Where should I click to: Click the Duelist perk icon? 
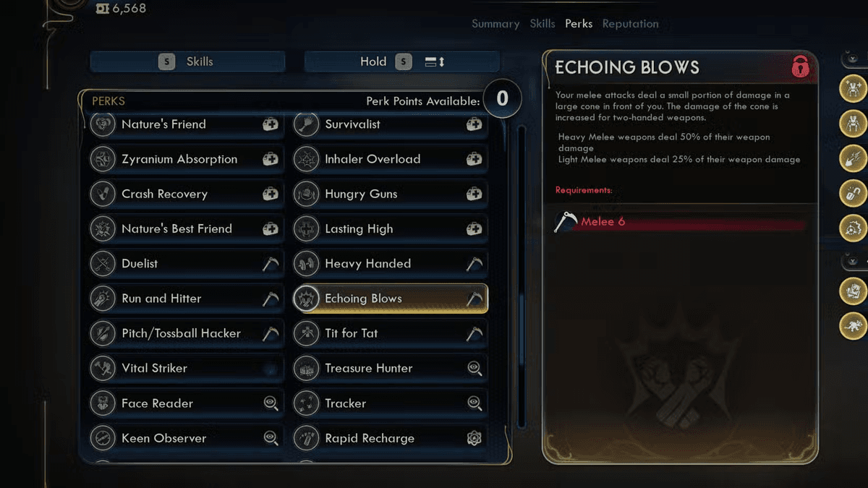(x=103, y=264)
